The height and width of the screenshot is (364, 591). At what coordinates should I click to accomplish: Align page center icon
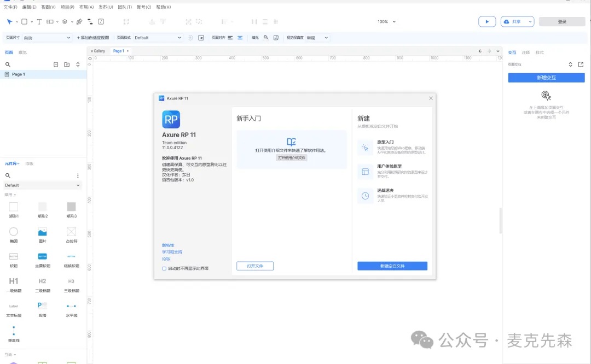coord(240,38)
